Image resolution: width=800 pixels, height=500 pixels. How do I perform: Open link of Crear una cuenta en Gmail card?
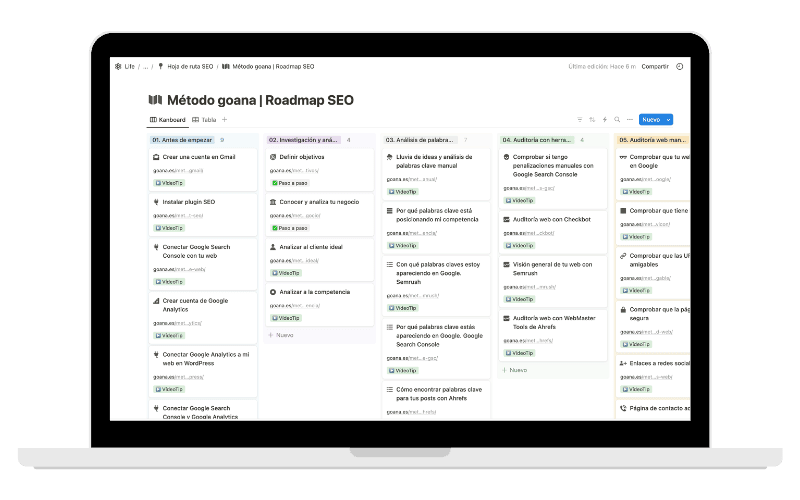pyautogui.click(x=178, y=170)
